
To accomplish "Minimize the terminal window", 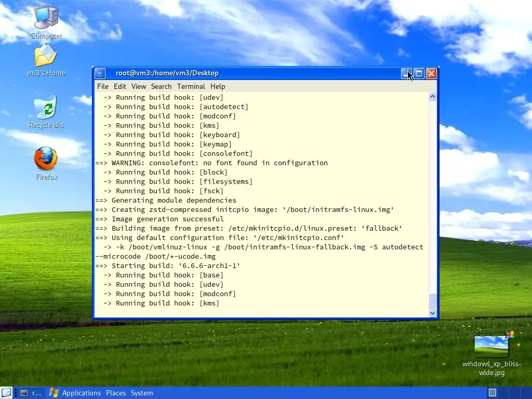I will pos(406,74).
